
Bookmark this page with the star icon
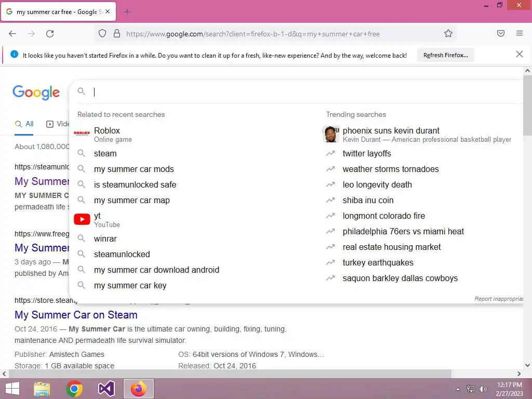448,33
